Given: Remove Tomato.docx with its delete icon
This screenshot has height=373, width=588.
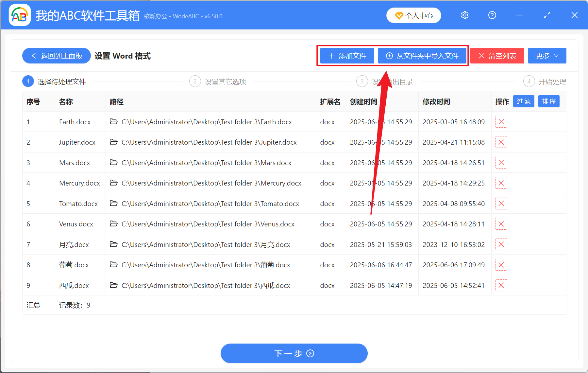Looking at the screenshot, I should click(501, 204).
